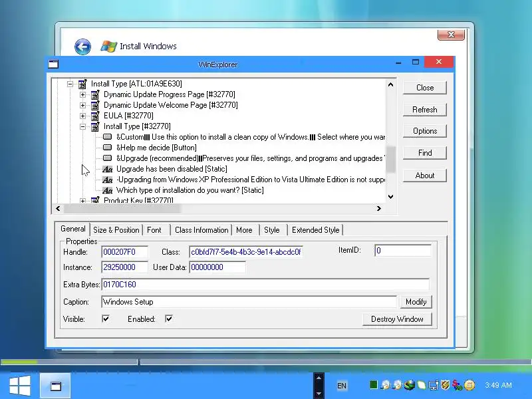The image size is (532, 399).
Task: Switch to the General tab
Action: 72,229
